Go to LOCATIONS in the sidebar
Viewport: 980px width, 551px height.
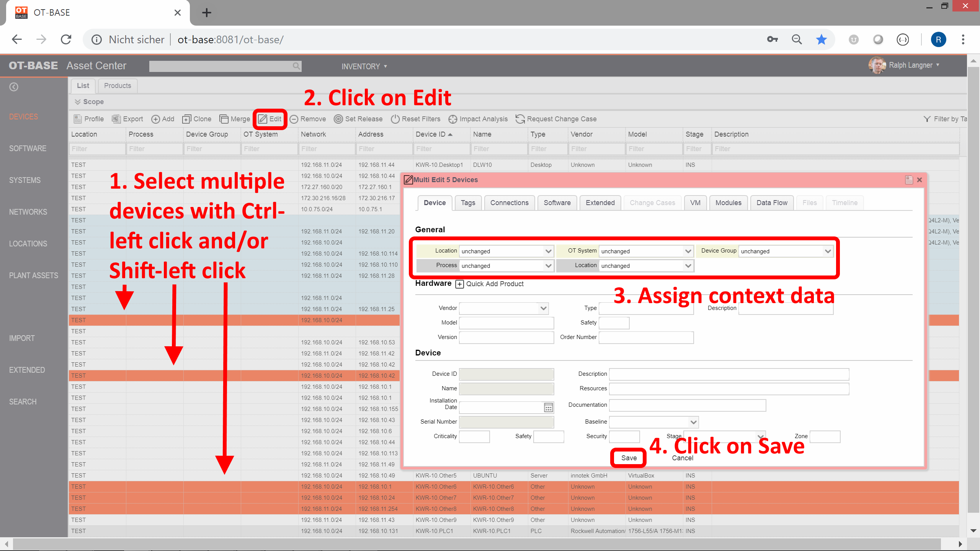click(x=28, y=244)
